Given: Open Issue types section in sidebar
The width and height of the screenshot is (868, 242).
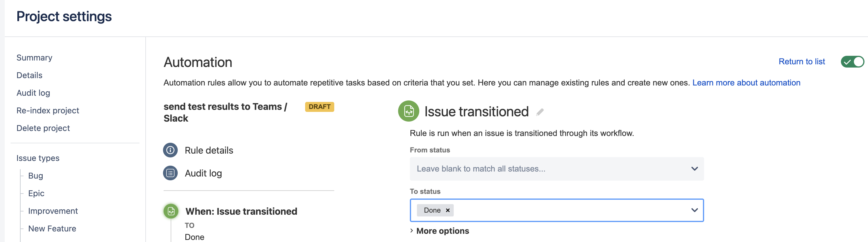Looking at the screenshot, I should [x=38, y=158].
